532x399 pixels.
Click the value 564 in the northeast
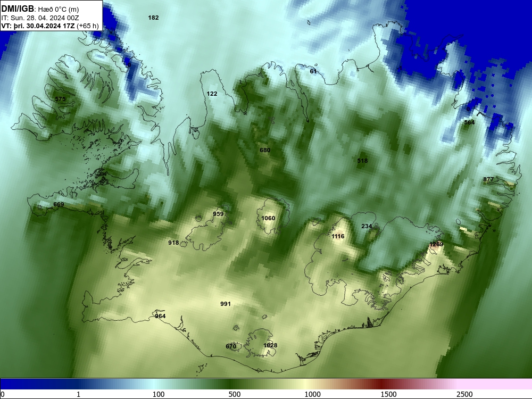469,122
